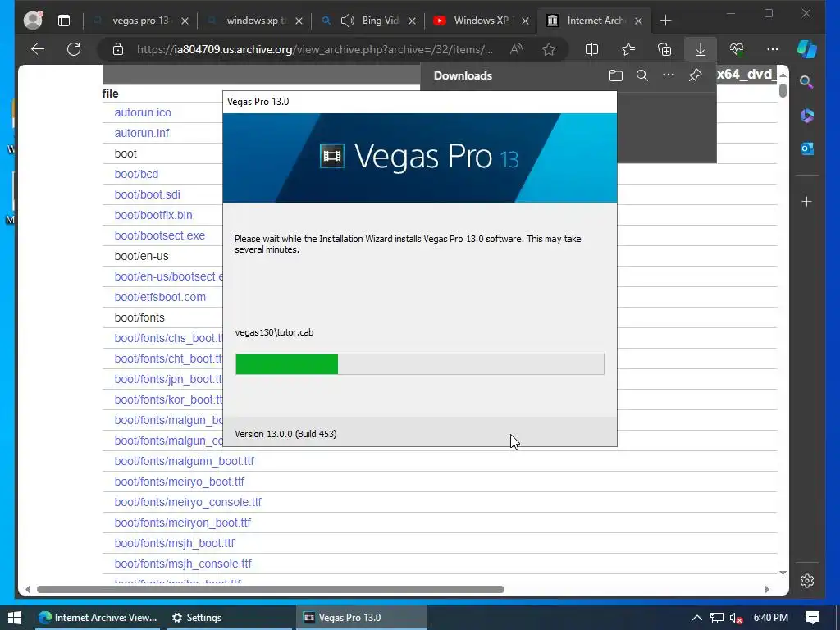Search downloads with the magnifier icon
The width and height of the screenshot is (840, 630).
[x=641, y=75]
